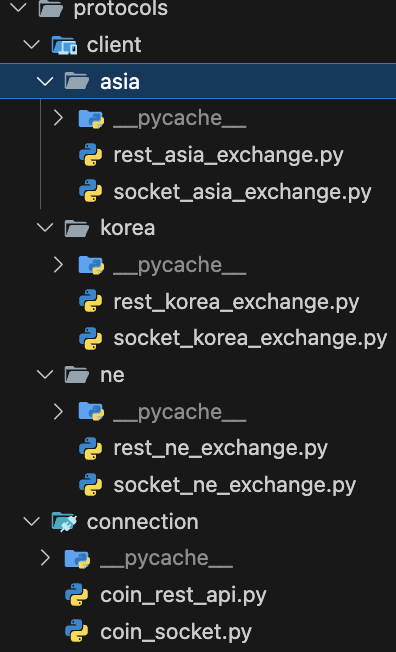Select the client folder name
The height and width of the screenshot is (652, 396).
tap(114, 44)
